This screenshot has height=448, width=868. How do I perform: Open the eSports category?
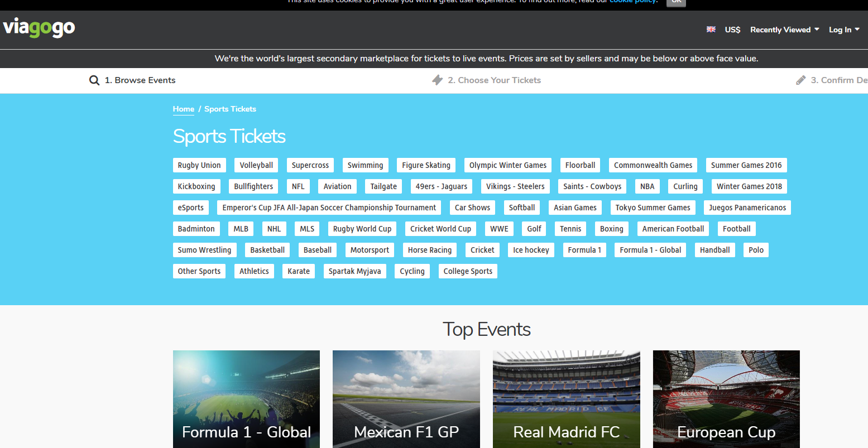click(191, 208)
